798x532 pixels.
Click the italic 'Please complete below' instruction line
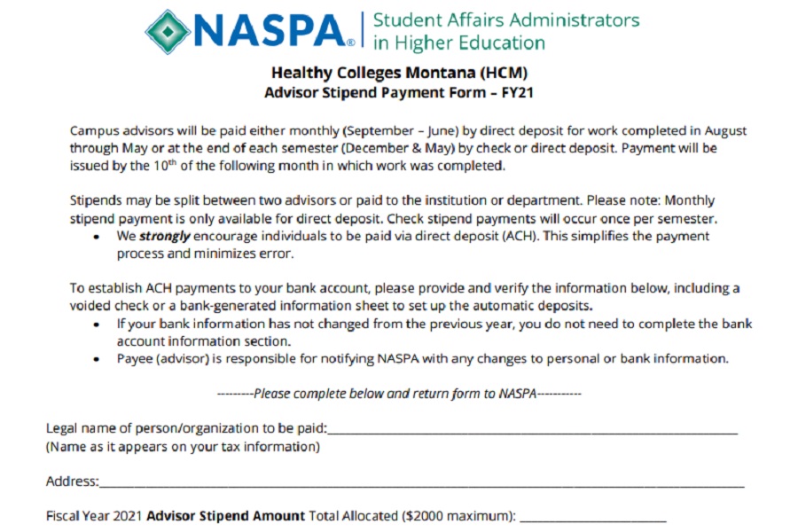[x=399, y=393]
